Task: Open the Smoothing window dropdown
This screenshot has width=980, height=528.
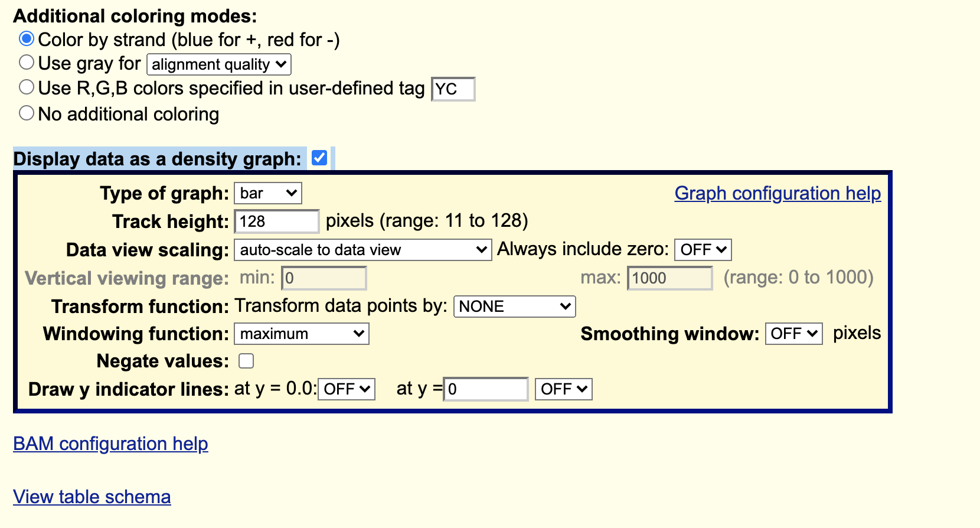Action: (793, 334)
